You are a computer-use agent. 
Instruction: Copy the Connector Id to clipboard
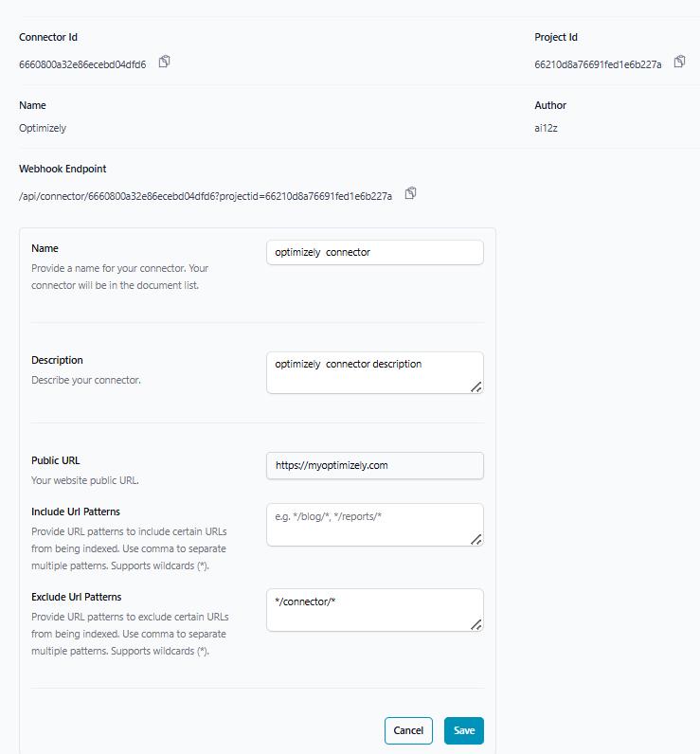click(165, 62)
